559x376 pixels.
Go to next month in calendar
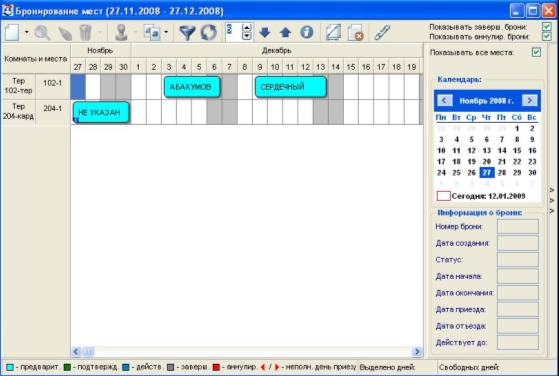(x=529, y=101)
